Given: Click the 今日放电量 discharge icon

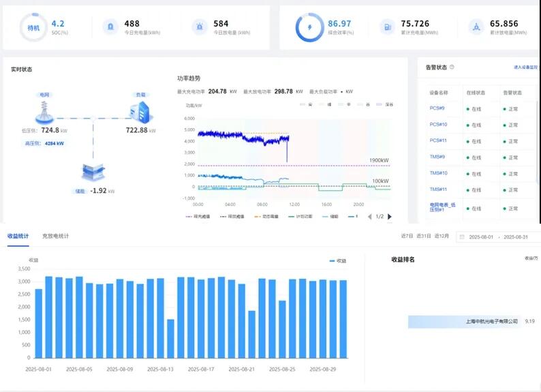Looking at the screenshot, I should pyautogui.click(x=199, y=27).
